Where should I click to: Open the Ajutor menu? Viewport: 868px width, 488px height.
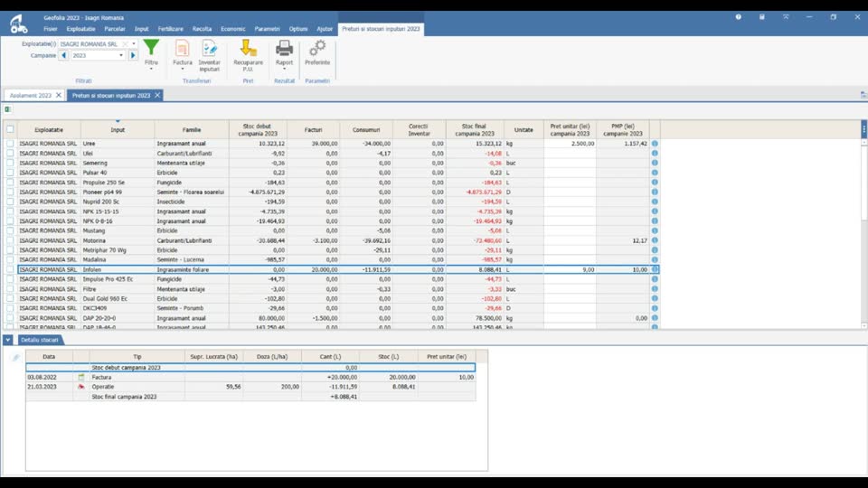coord(325,29)
